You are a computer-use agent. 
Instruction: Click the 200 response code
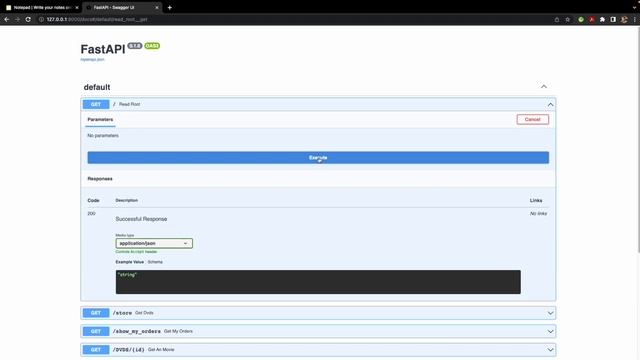click(x=91, y=213)
